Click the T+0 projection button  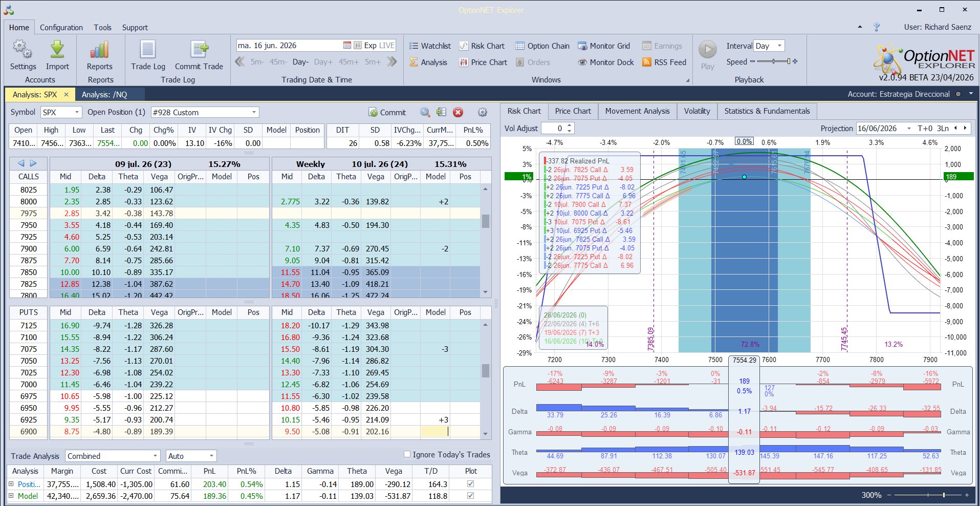click(925, 129)
